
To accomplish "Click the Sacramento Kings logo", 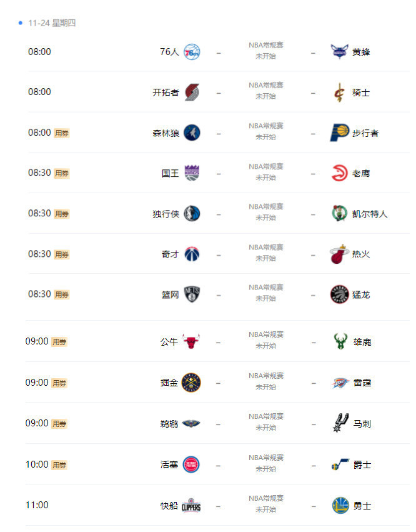I will [192, 173].
